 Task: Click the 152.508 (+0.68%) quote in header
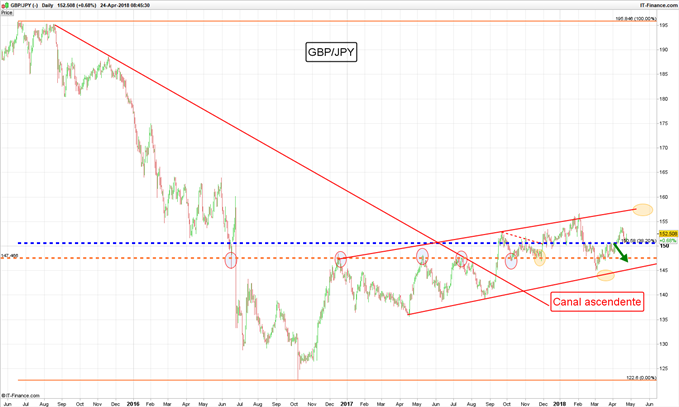click(x=77, y=5)
